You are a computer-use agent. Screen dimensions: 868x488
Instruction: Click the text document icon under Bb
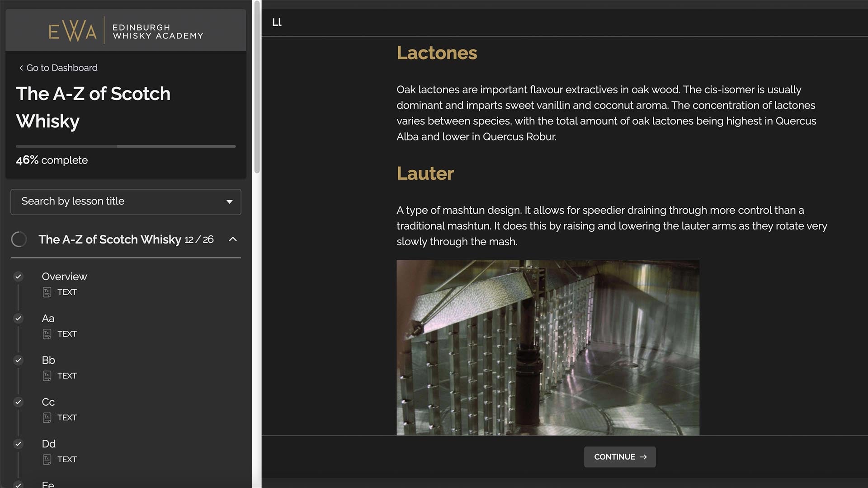47,376
